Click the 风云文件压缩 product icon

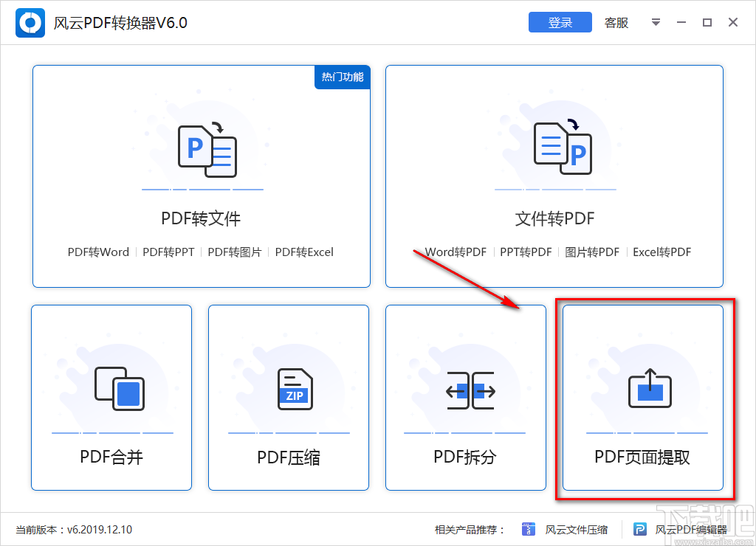[x=529, y=529]
